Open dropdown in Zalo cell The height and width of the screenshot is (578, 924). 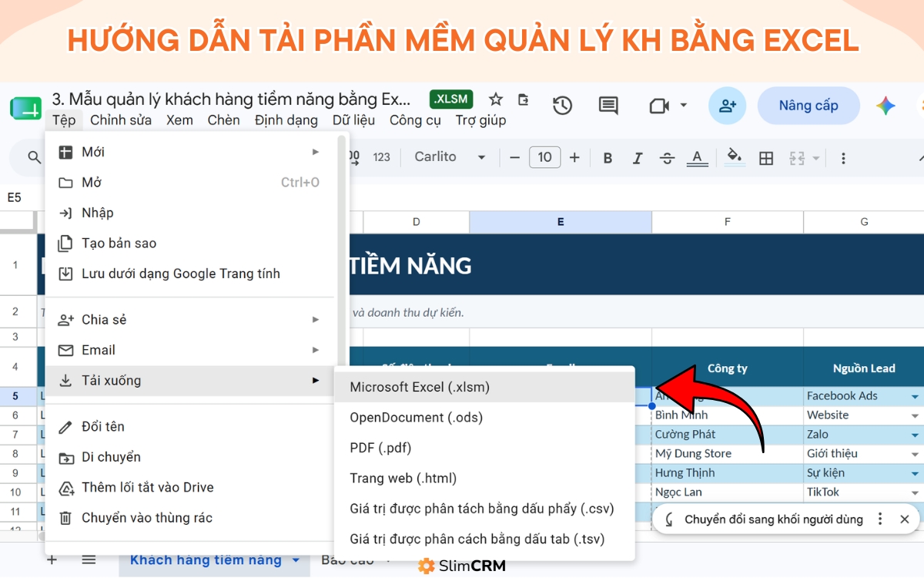(x=915, y=435)
